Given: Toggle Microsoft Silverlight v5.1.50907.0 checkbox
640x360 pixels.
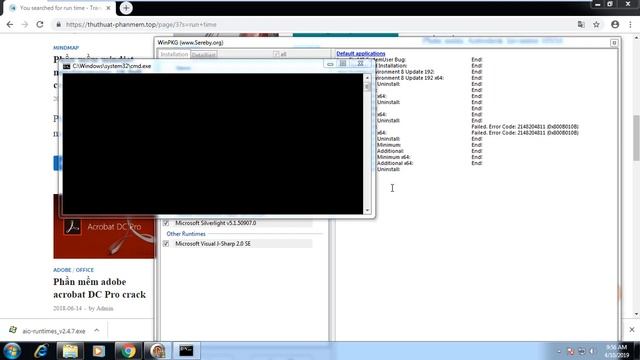Looking at the screenshot, I should [x=166, y=223].
